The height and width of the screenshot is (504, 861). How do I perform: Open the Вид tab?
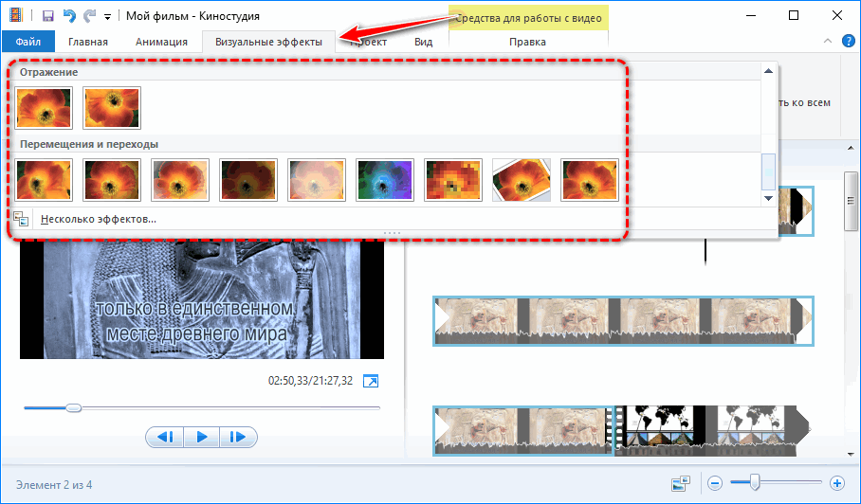click(423, 42)
